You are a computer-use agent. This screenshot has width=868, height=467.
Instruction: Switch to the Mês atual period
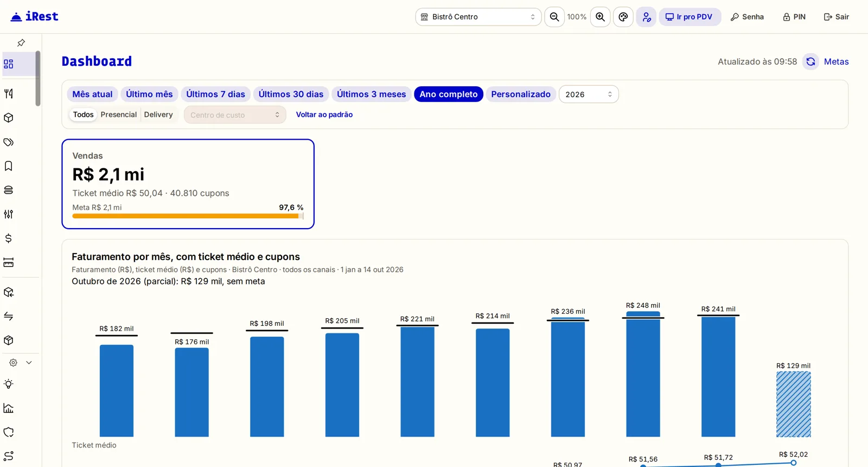(92, 94)
